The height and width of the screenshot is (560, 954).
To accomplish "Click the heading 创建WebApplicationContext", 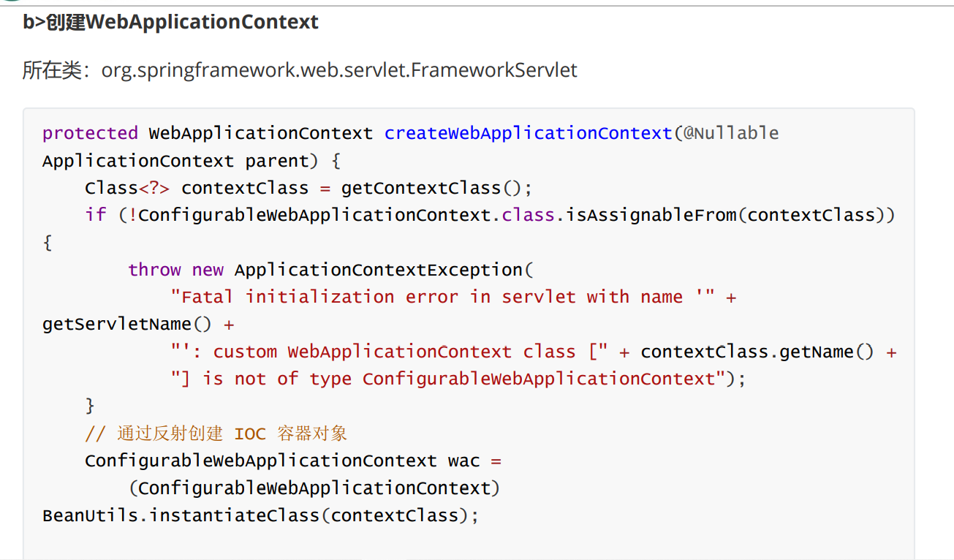I will click(x=182, y=23).
